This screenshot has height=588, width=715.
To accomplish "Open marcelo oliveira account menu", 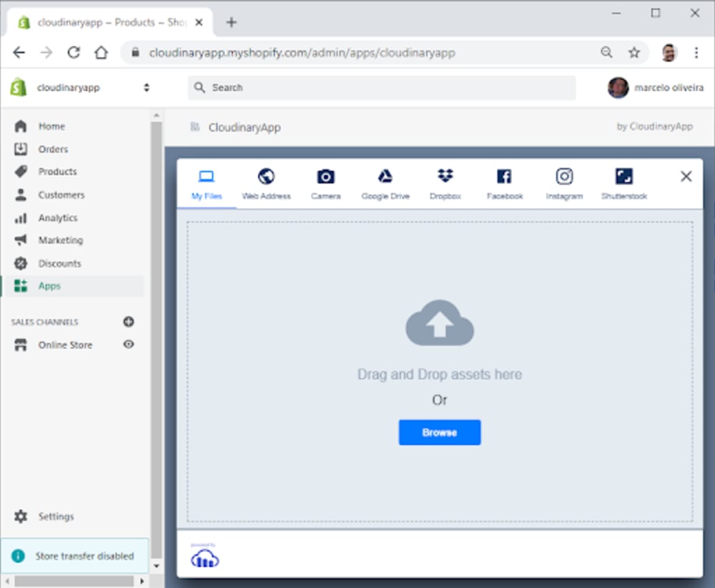I will click(656, 87).
